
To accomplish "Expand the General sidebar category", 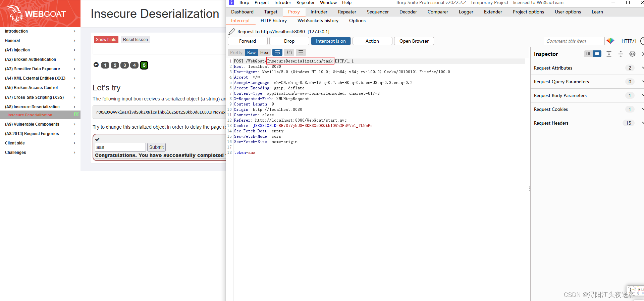I will pyautogui.click(x=40, y=41).
